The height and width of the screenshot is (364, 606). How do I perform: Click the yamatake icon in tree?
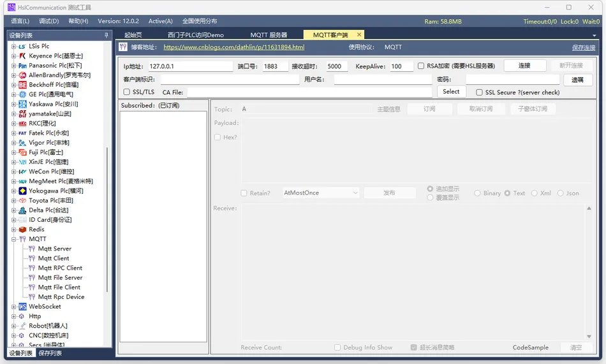tap(22, 114)
